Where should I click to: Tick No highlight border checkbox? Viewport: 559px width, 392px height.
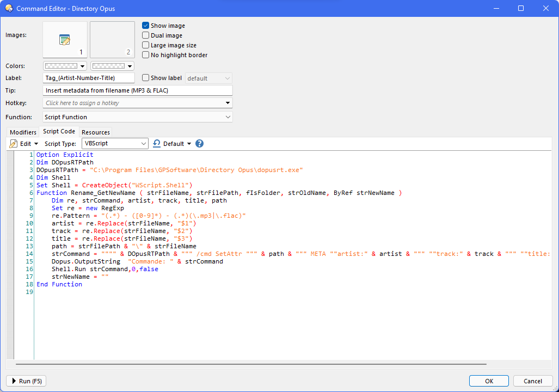click(x=145, y=55)
